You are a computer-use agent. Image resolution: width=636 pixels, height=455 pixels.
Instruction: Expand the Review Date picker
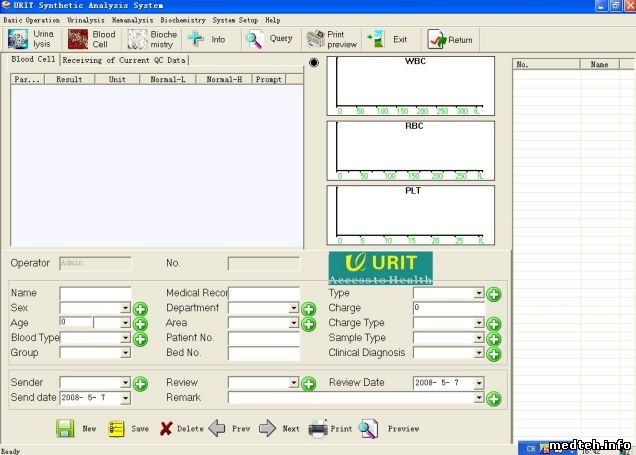tap(479, 383)
